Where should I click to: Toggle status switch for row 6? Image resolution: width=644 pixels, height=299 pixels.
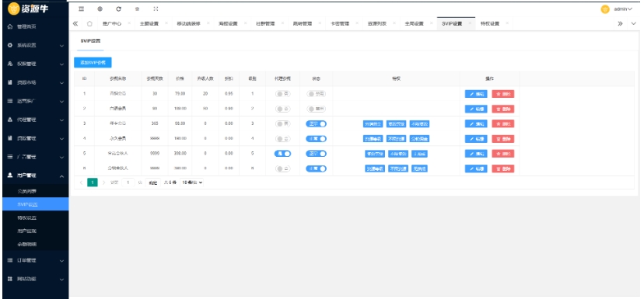(x=317, y=169)
